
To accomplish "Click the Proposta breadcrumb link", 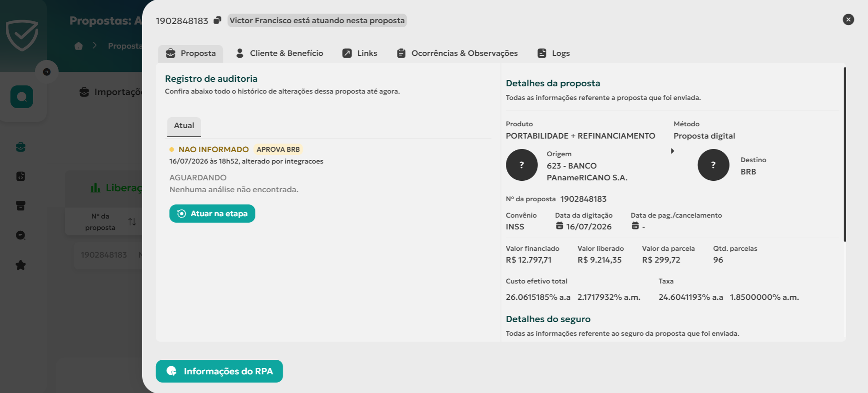I will pos(125,46).
